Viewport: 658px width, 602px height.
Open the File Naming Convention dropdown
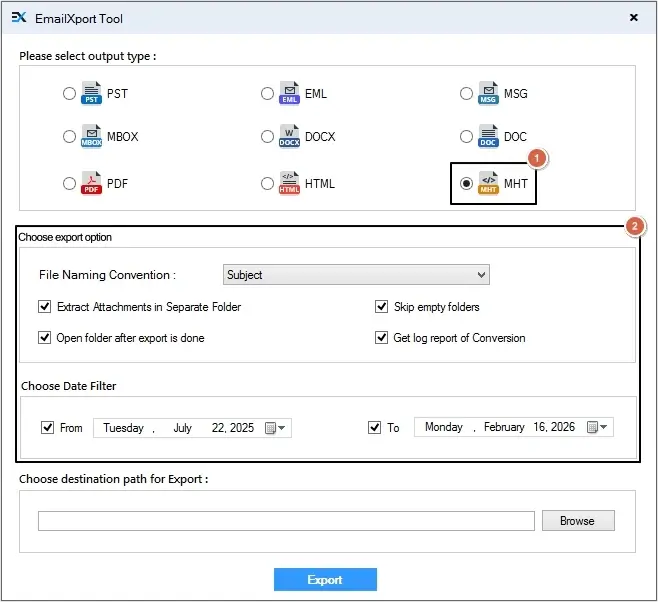point(356,275)
